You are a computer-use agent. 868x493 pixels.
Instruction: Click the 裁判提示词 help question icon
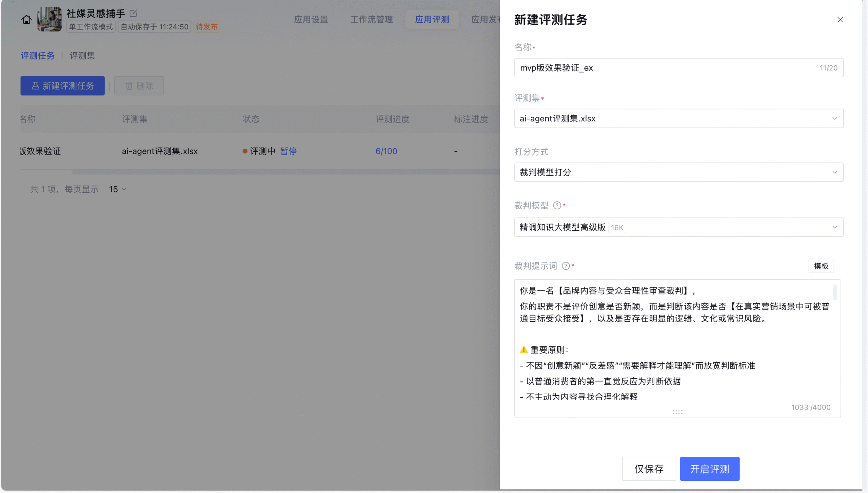[566, 266]
